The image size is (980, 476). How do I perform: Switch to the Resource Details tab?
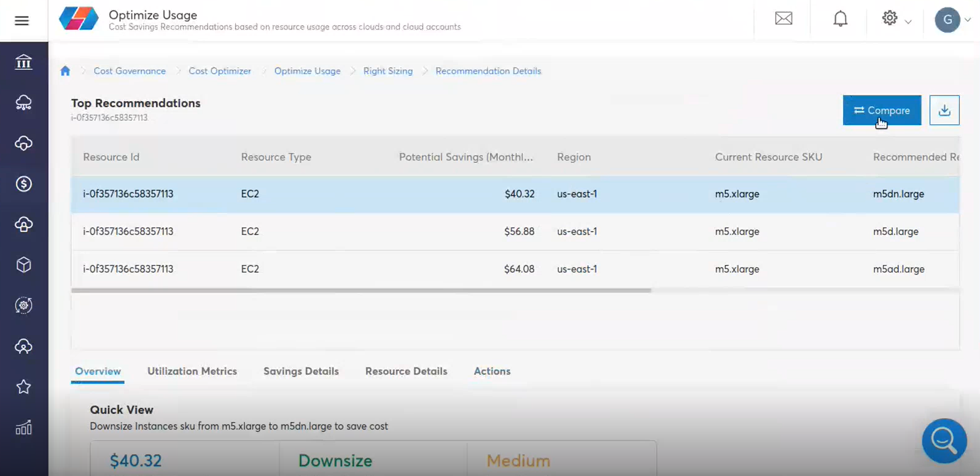(406, 371)
